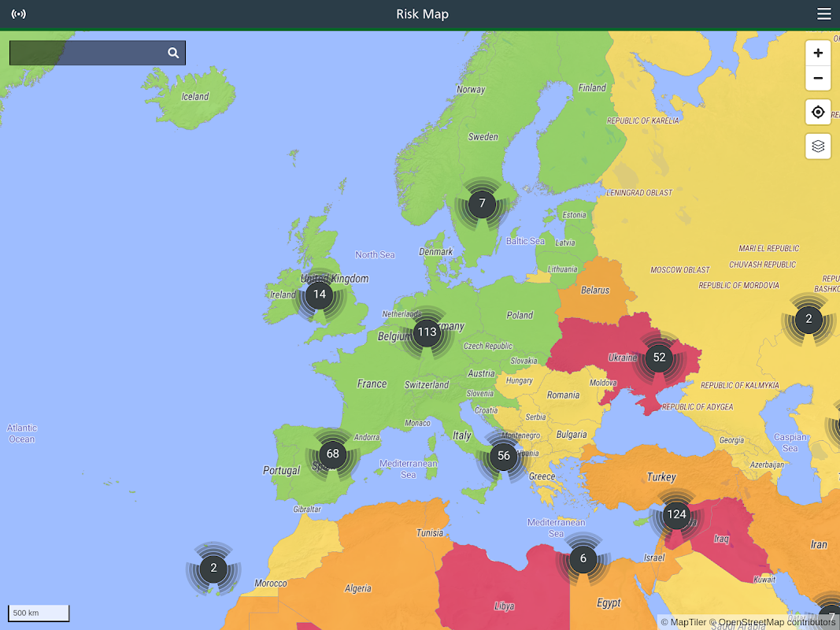Locate my position on the map
This screenshot has height=630, width=840.
pos(817,112)
